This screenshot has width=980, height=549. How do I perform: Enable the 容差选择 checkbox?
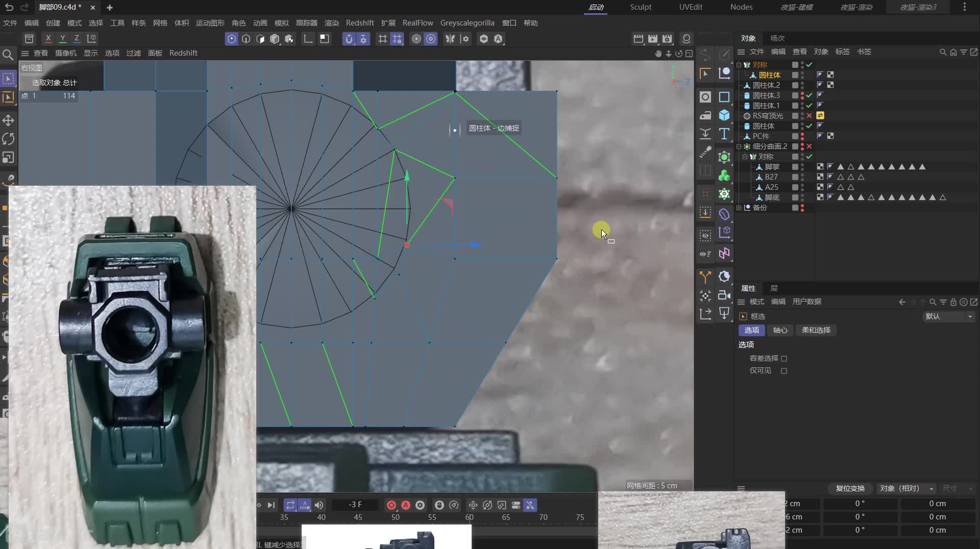point(784,359)
